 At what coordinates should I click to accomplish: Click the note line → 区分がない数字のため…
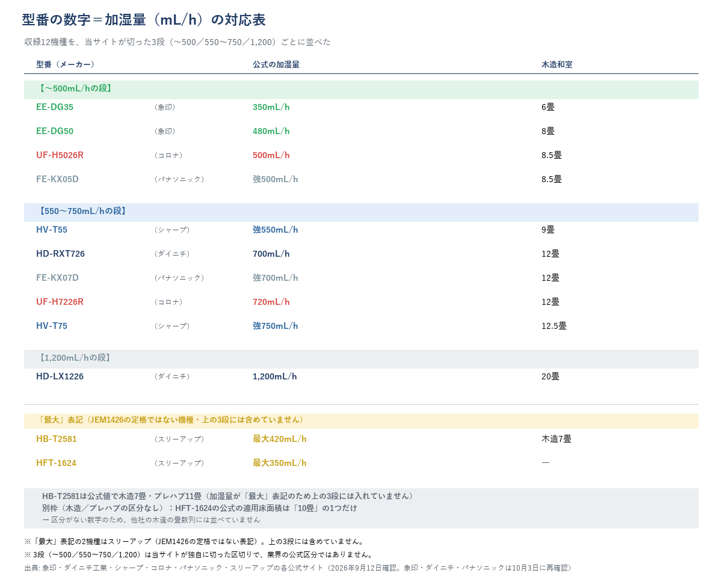(151, 519)
